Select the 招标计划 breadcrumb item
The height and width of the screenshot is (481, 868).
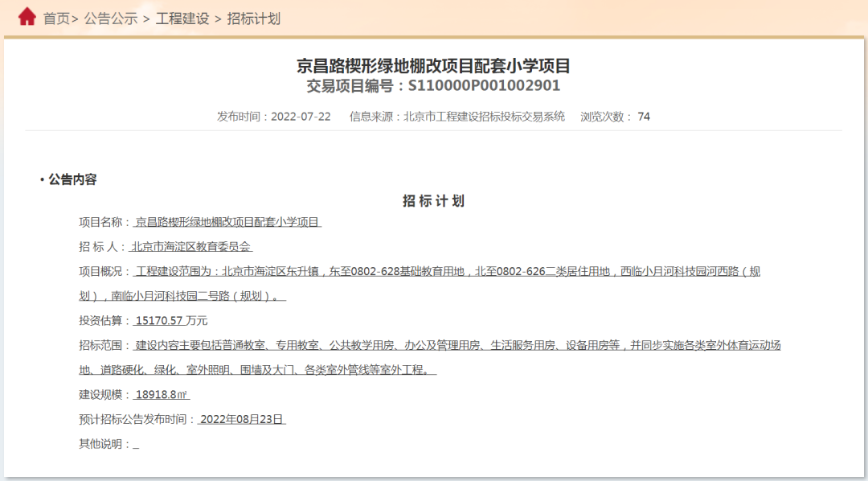[253, 18]
